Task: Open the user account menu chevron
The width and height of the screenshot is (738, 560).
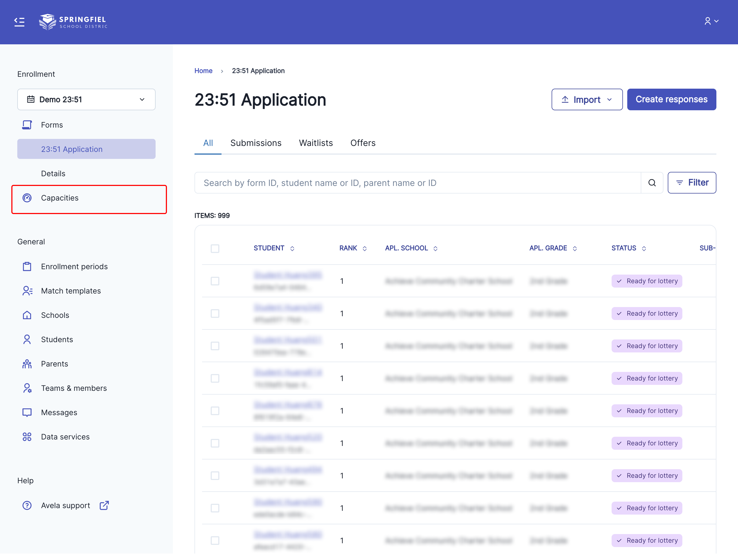Action: click(716, 21)
